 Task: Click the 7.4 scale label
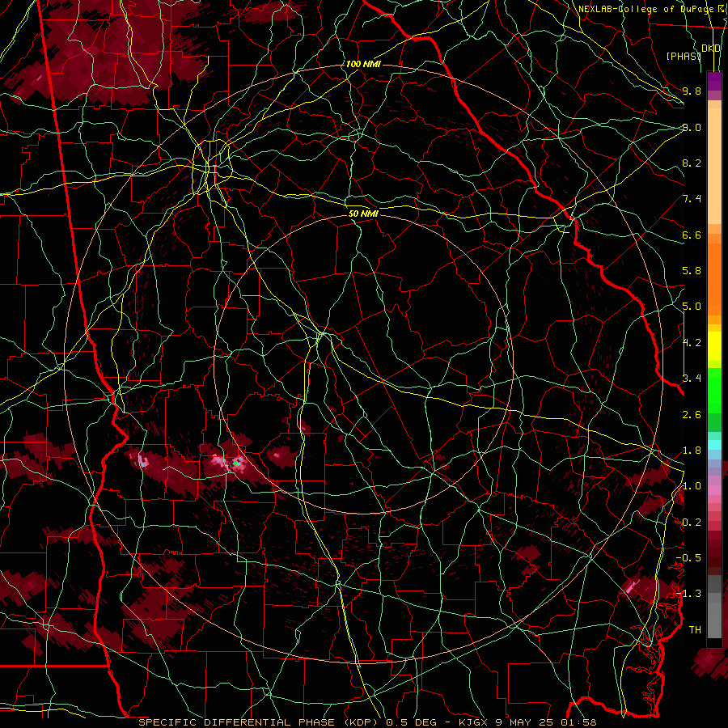[x=692, y=199]
